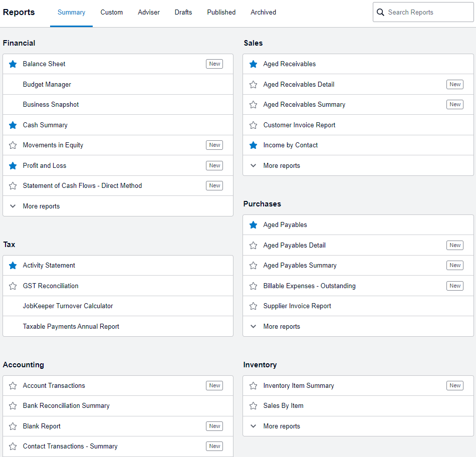476x457 pixels.
Task: Toggle off the Aged Payables favorite star
Action: tap(253, 225)
